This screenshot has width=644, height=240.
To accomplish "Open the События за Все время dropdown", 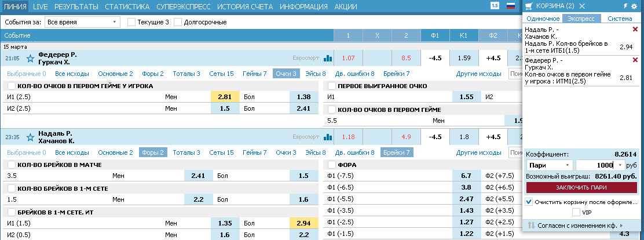I will (x=82, y=22).
